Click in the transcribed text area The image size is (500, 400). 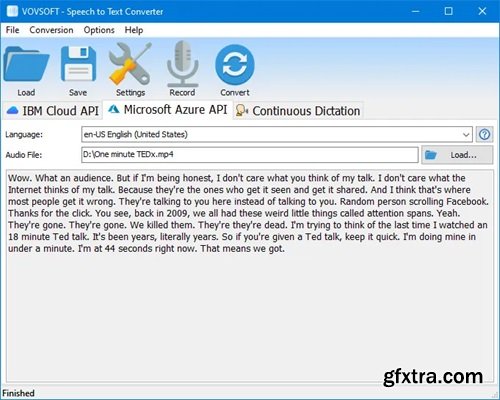click(250, 276)
